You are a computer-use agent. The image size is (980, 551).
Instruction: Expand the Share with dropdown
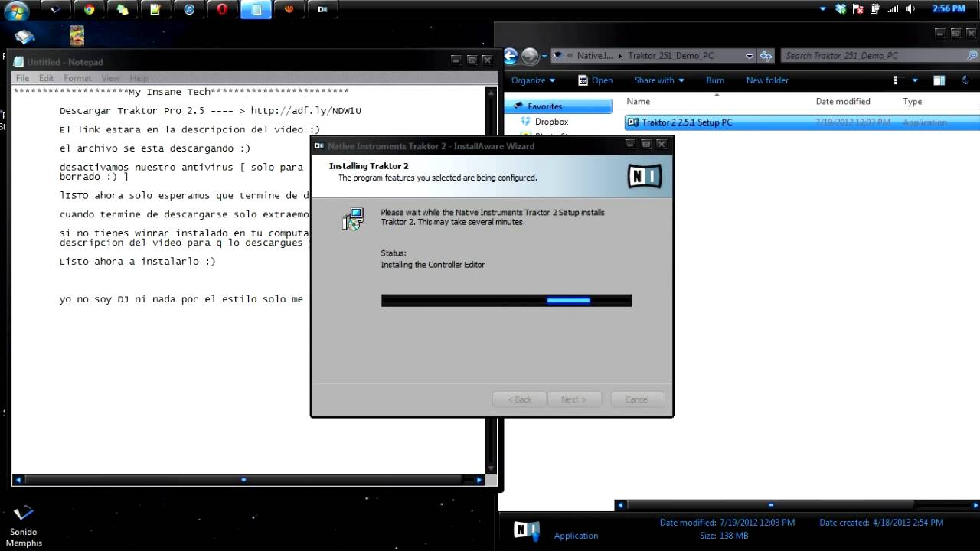coord(659,80)
